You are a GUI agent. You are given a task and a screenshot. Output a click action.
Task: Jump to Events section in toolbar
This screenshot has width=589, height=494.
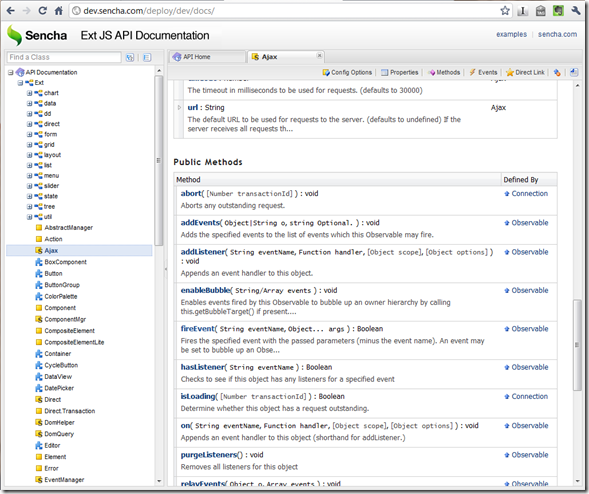pos(483,72)
